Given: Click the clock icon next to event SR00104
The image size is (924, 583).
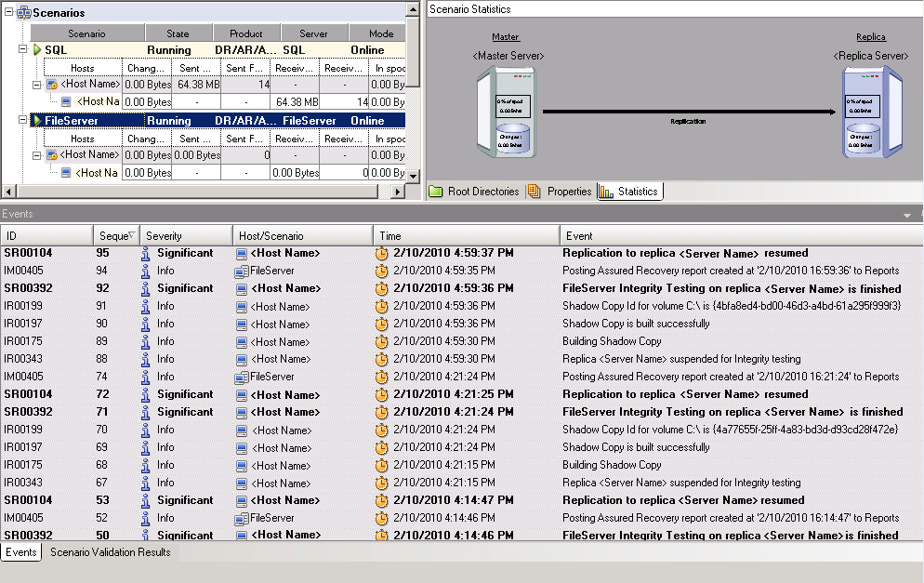Looking at the screenshot, I should coord(380,252).
